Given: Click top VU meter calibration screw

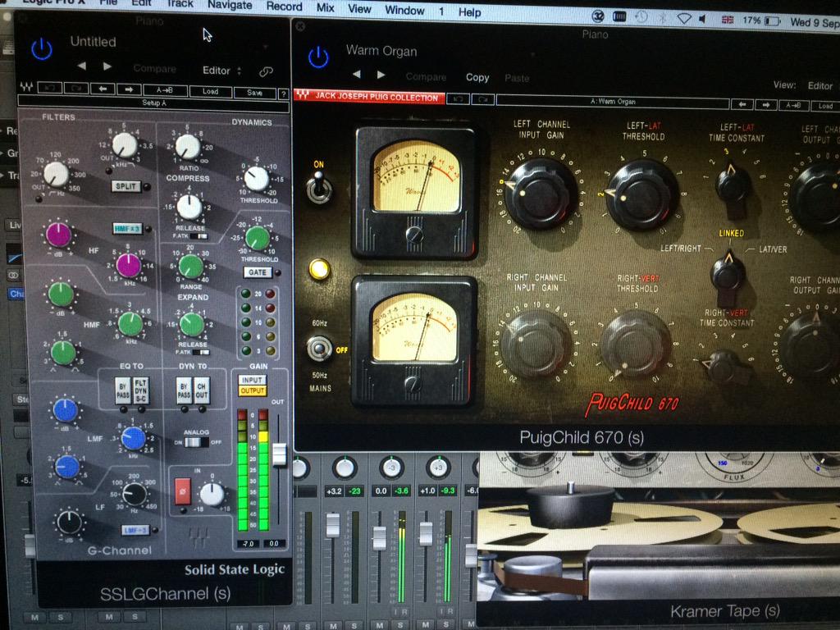Looking at the screenshot, I should pyautogui.click(x=413, y=235).
